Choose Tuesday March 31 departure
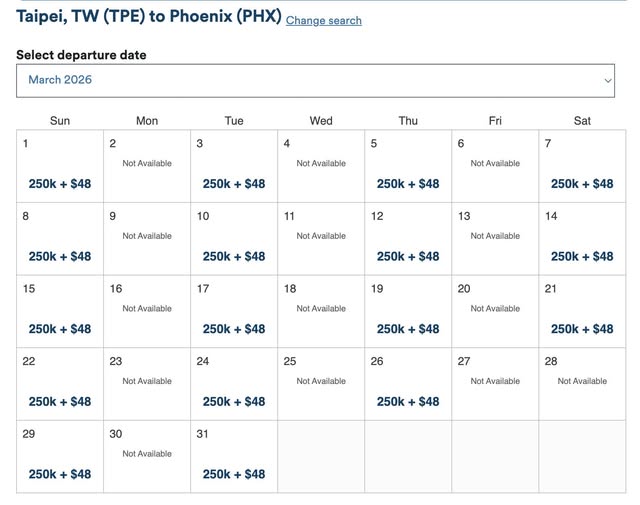 coord(234,474)
